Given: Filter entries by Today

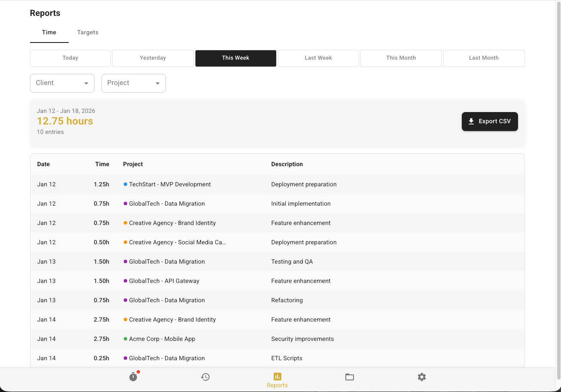Looking at the screenshot, I should coord(70,58).
